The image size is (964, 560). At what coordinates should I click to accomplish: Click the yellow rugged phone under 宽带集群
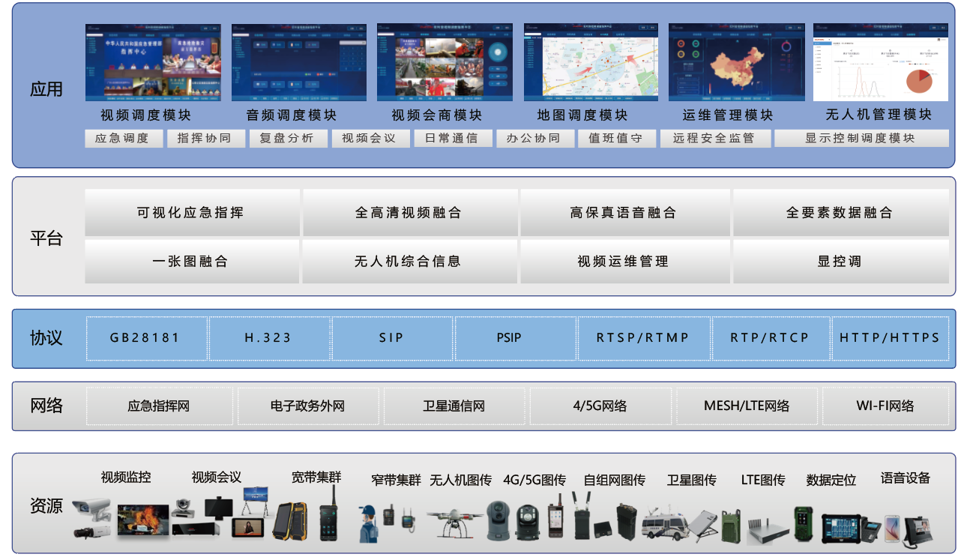289,520
